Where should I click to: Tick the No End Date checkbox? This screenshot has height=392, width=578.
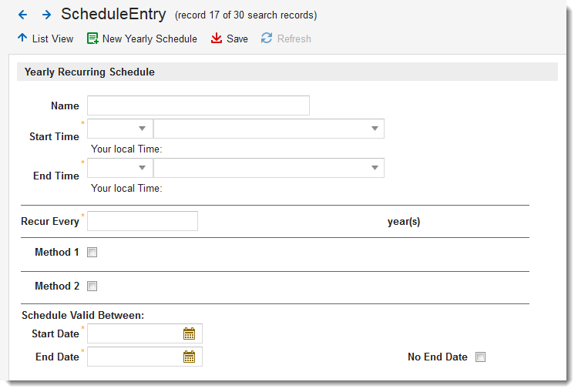(481, 357)
